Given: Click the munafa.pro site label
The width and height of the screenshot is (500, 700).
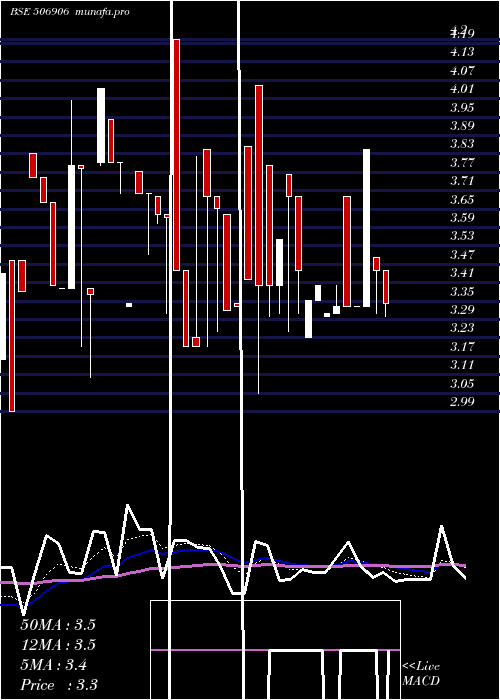Looking at the screenshot, I should [103, 12].
